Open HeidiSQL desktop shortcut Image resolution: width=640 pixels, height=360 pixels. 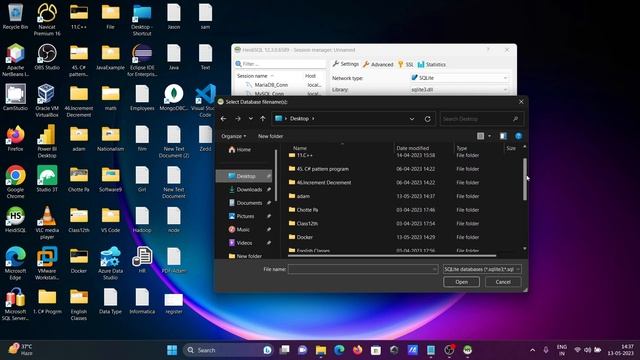point(16,220)
